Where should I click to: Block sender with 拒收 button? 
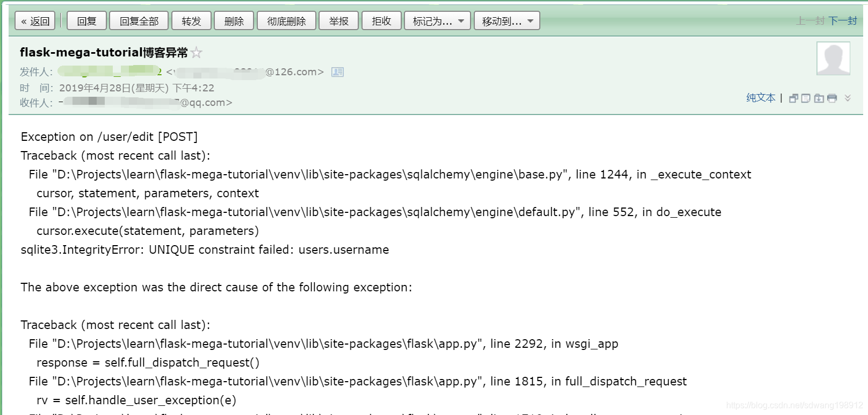381,21
